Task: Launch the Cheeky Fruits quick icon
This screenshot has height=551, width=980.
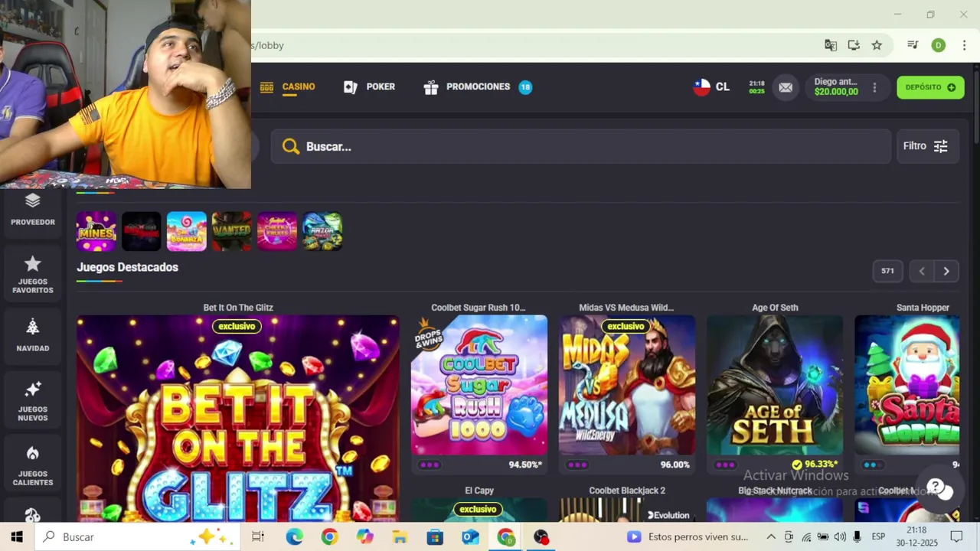Action: tap(277, 231)
